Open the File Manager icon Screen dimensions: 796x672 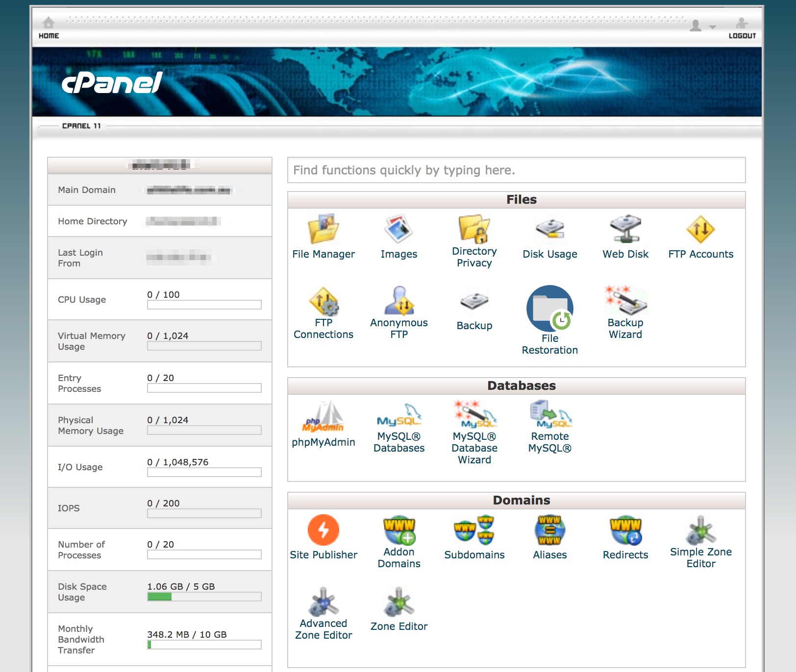click(323, 229)
